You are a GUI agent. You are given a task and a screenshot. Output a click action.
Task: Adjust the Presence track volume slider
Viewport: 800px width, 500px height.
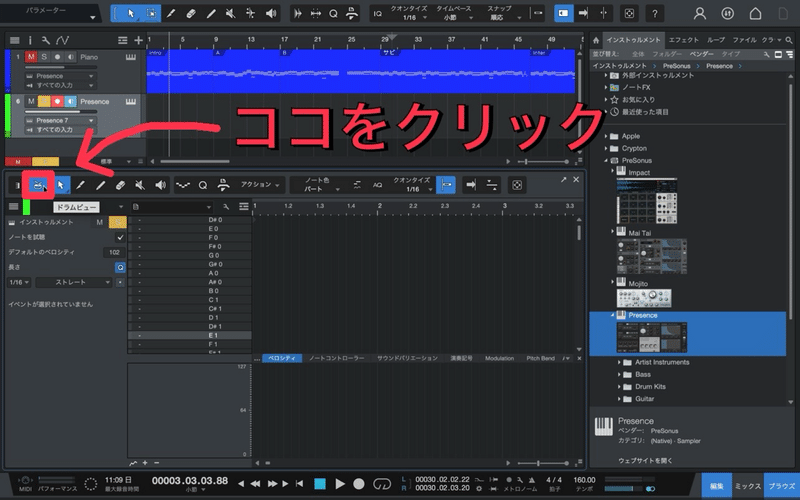click(61, 111)
